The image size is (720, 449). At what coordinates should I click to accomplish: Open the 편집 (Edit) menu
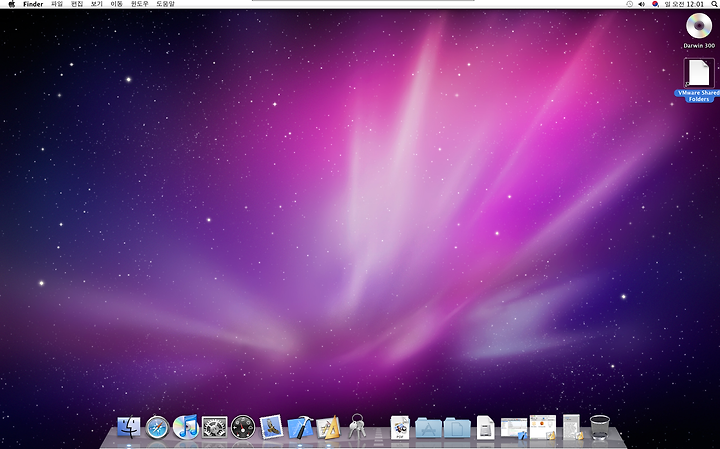tap(77, 4)
